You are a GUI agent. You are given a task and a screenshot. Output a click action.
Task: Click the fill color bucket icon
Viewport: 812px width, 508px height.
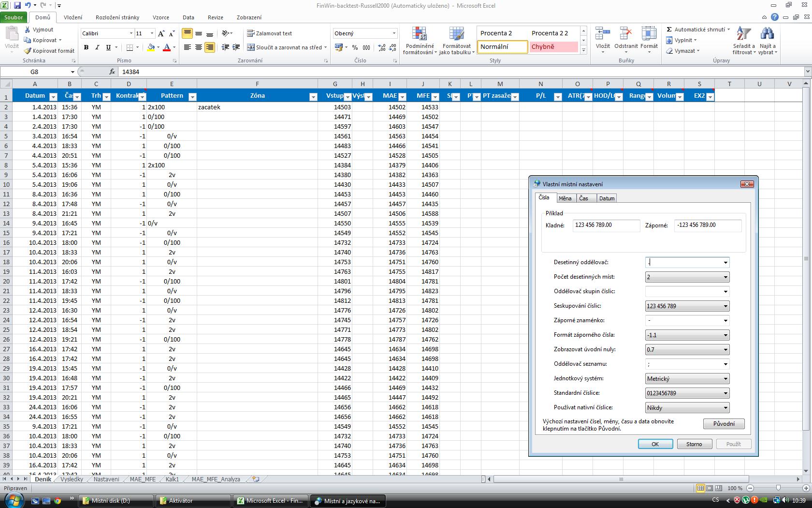(x=151, y=47)
